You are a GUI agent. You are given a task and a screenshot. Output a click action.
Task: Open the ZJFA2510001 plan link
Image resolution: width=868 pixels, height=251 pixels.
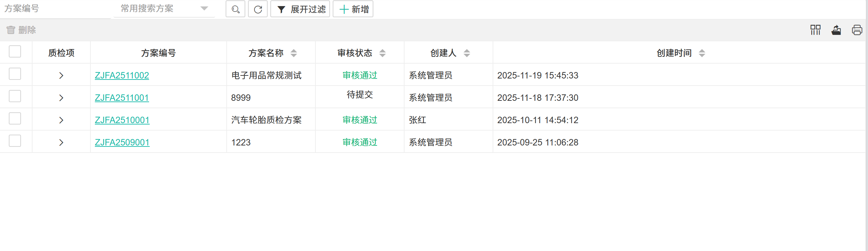tap(122, 120)
